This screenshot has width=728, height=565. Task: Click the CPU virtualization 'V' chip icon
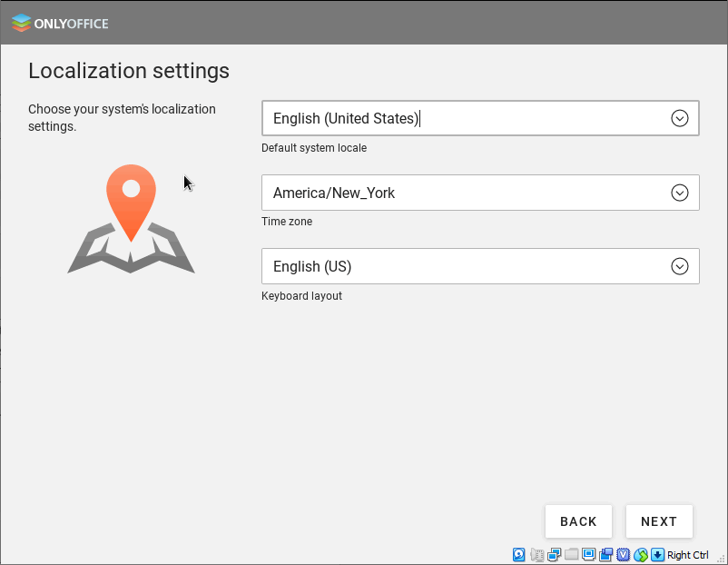point(623,555)
